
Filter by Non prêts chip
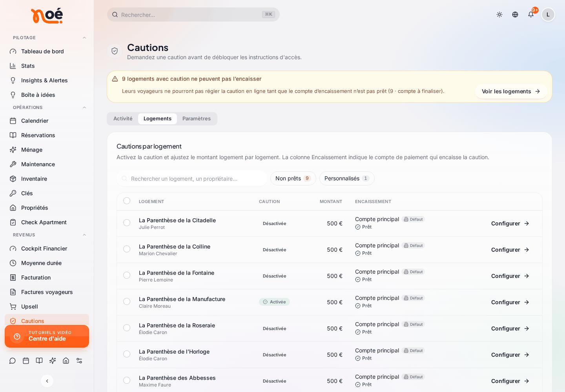point(293,178)
